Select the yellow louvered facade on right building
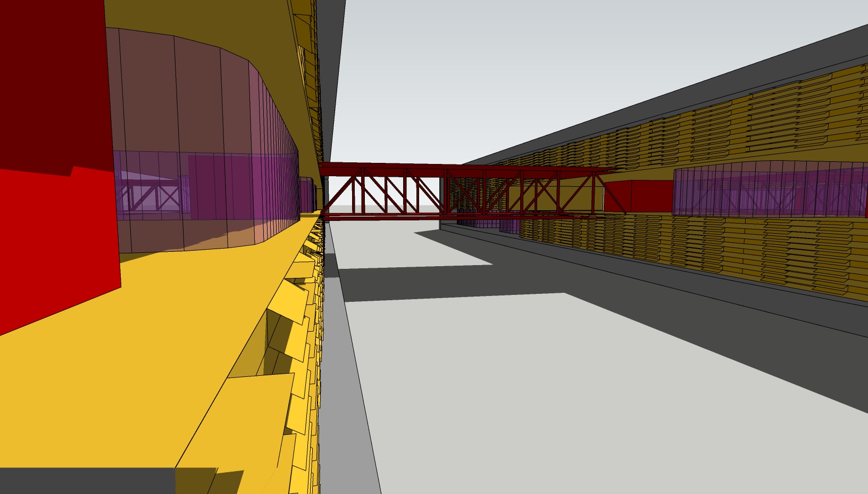Image resolution: width=868 pixels, height=494 pixels. coord(691,250)
